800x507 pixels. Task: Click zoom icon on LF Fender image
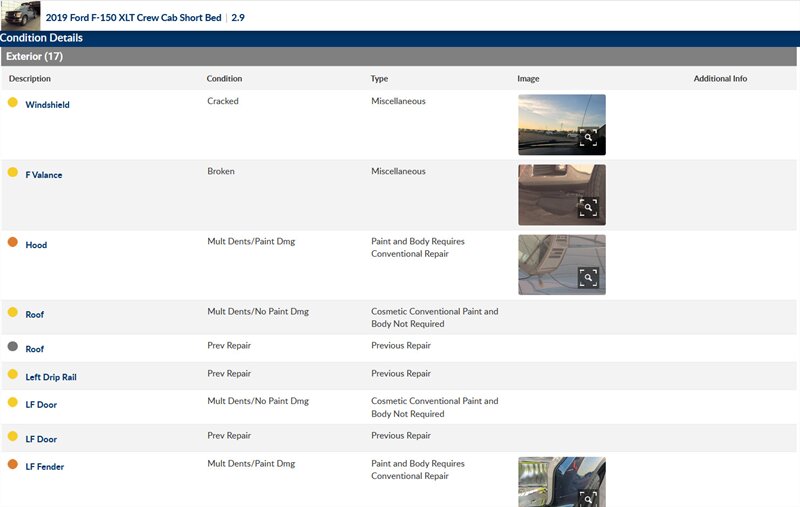pyautogui.click(x=589, y=496)
